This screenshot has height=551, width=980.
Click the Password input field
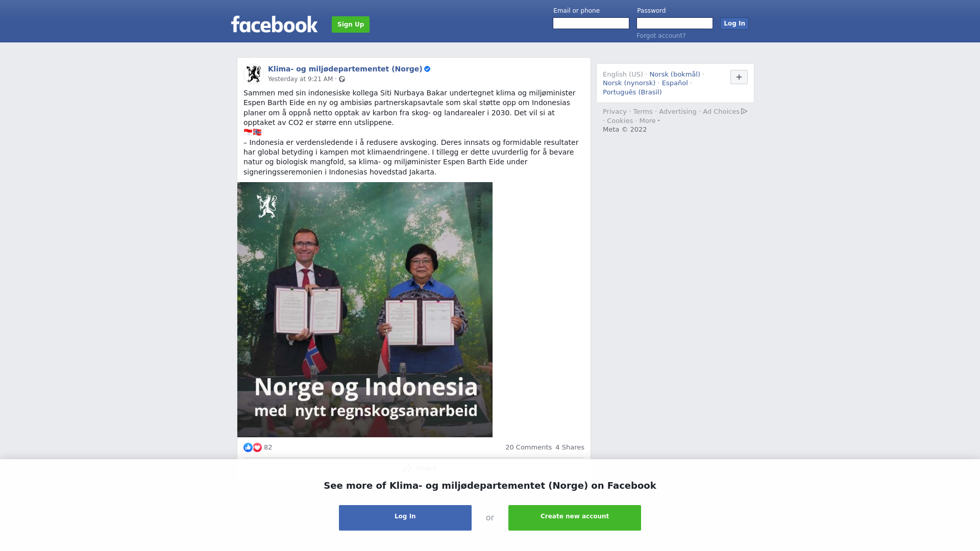pos(675,23)
